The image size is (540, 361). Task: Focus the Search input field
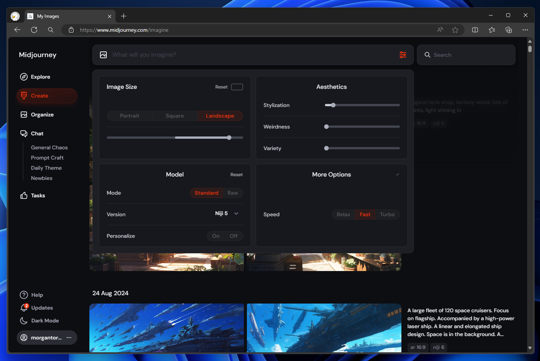466,55
